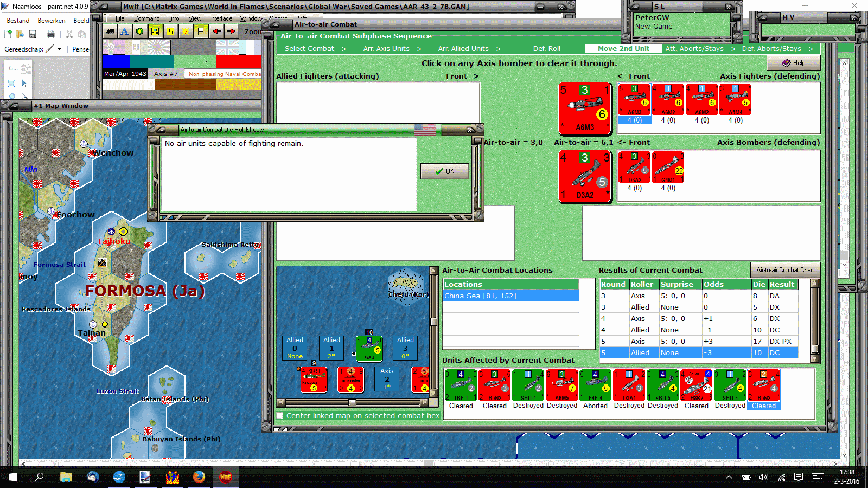Click the Mar/Apr 1943 turn label

point(125,74)
